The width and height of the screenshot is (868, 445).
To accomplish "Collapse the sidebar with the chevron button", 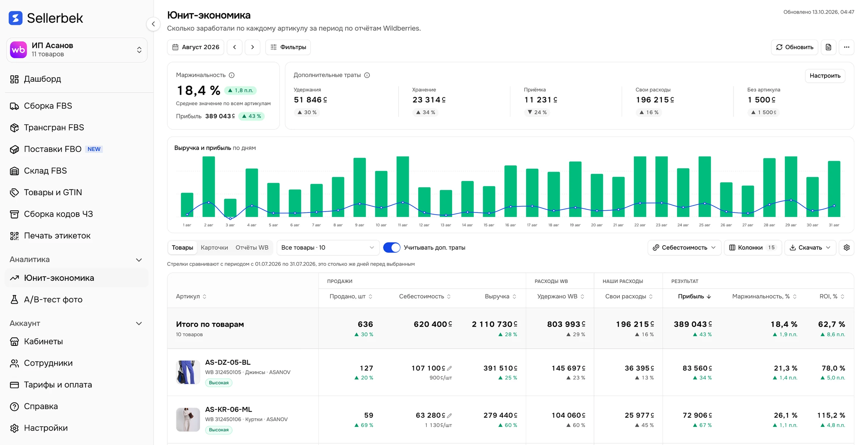I will click(153, 24).
